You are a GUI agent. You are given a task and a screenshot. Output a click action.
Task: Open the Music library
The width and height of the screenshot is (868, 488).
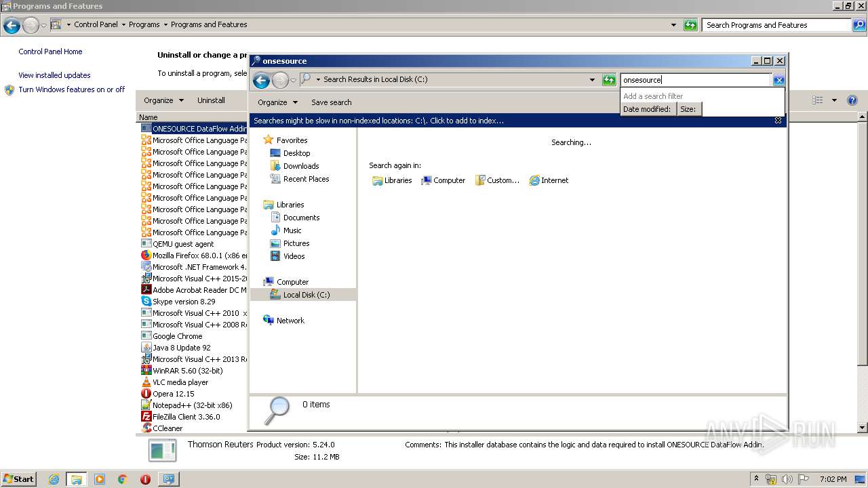pyautogui.click(x=292, y=230)
